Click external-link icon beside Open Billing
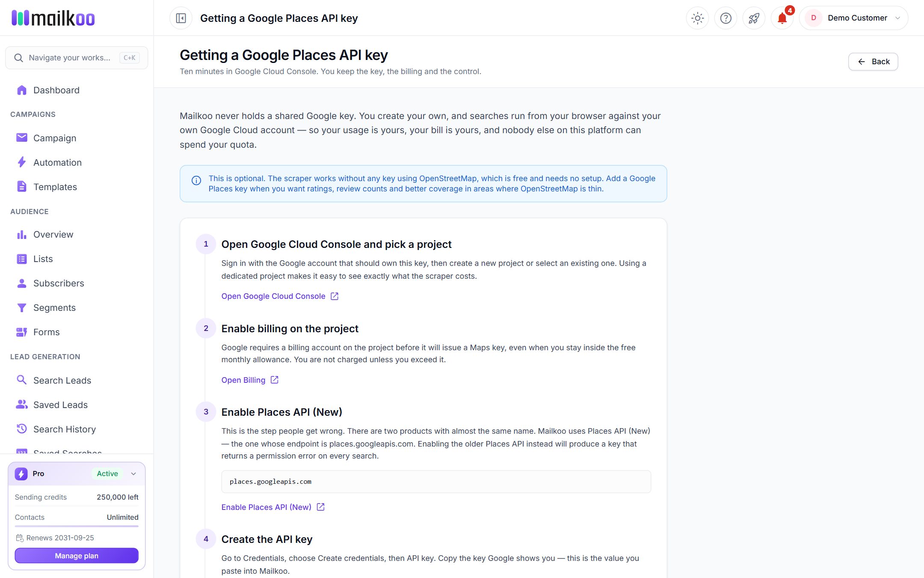The width and height of the screenshot is (924, 578). click(x=275, y=380)
